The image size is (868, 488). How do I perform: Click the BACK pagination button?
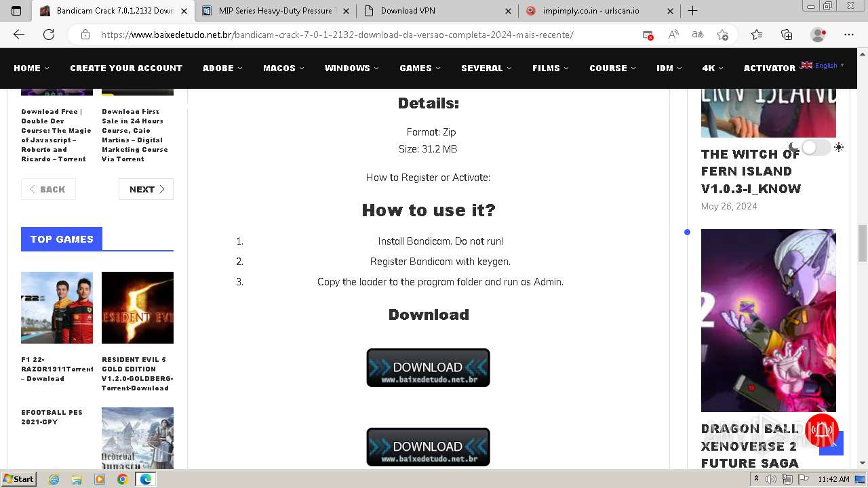[x=48, y=189]
